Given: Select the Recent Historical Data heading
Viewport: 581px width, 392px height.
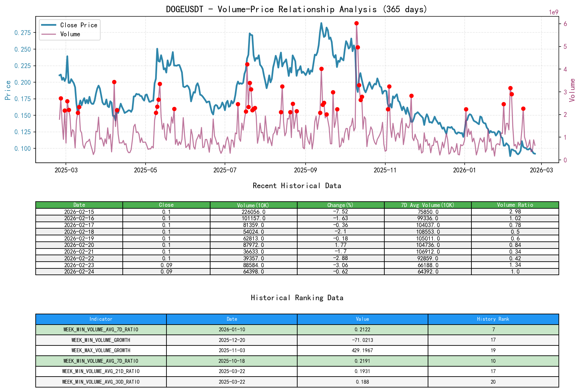Looking at the screenshot, I should (297, 186).
